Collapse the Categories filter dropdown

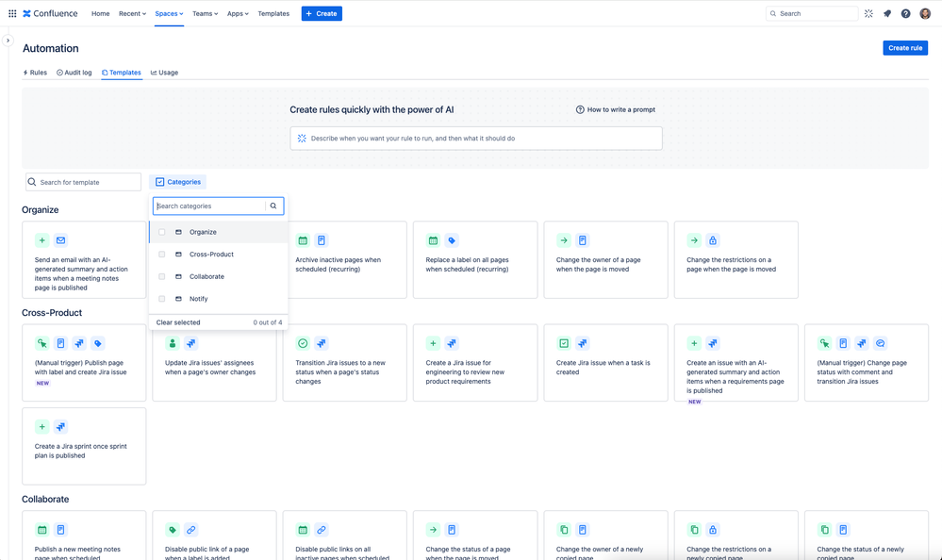[178, 182]
